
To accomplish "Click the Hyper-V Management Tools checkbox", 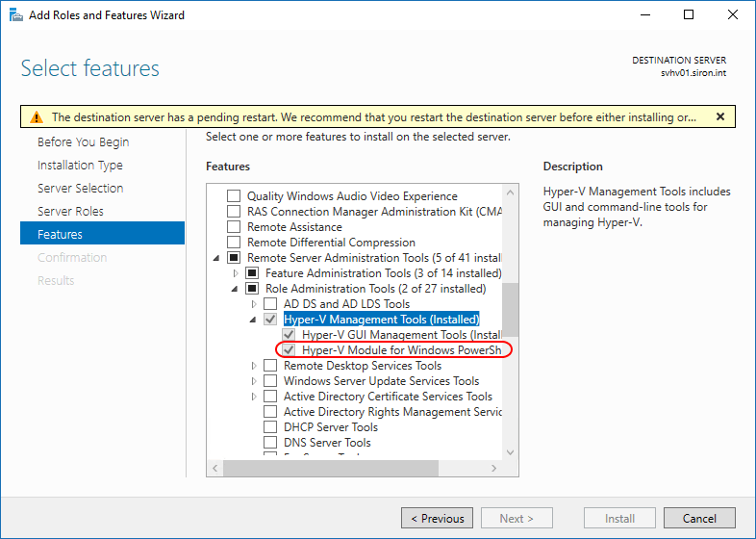I will tap(270, 319).
